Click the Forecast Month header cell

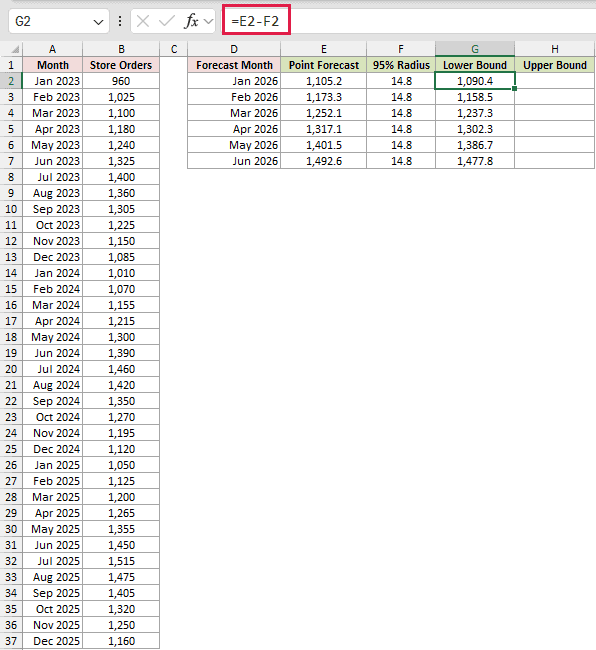[x=234, y=65]
